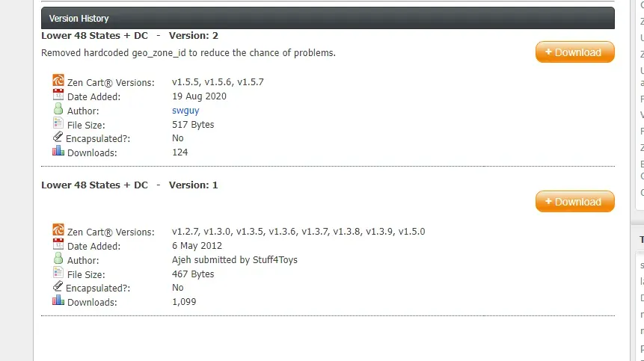The height and width of the screenshot is (361, 644).
Task: Click paperclip Encapsulated icon in Version 2
Action: (58, 137)
